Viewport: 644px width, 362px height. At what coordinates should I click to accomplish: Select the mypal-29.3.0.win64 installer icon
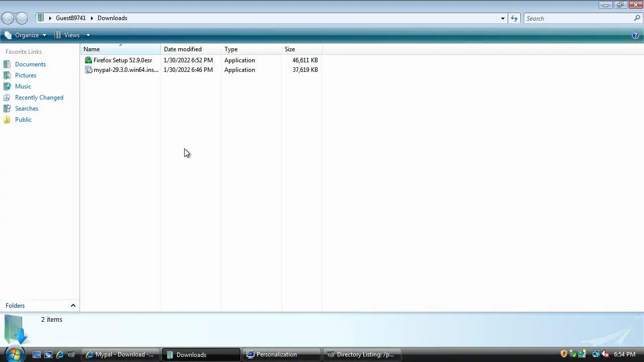89,70
